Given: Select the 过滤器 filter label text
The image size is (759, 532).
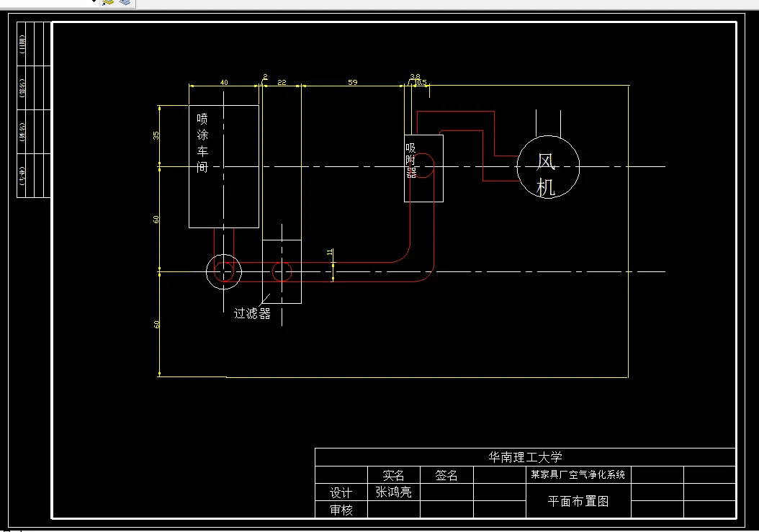Looking at the screenshot, I should pos(252,313).
